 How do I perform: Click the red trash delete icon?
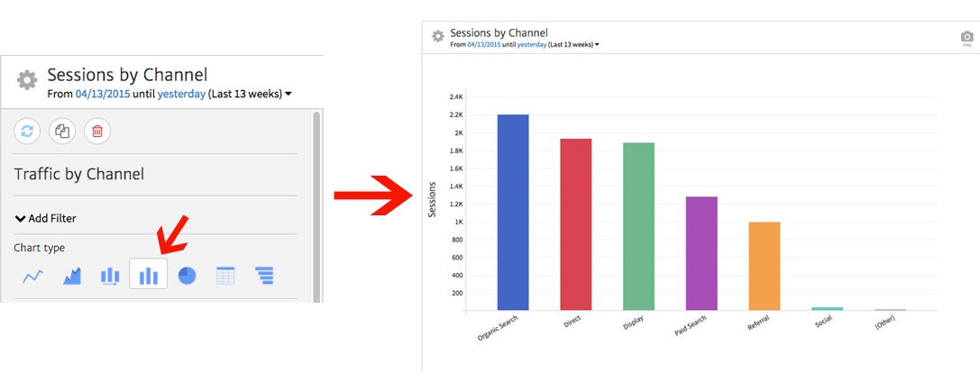tap(97, 131)
